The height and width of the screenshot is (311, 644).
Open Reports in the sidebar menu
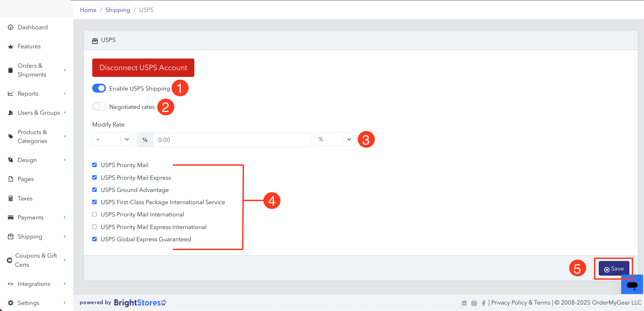28,94
